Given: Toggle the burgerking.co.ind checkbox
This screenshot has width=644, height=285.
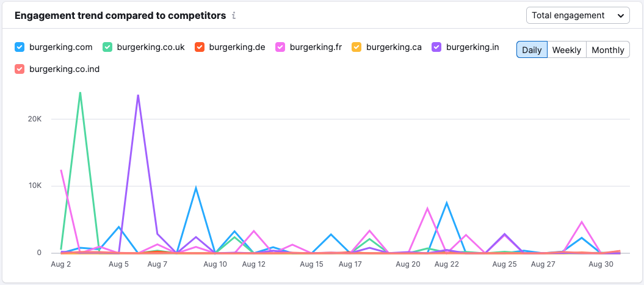Looking at the screenshot, I should (x=20, y=69).
